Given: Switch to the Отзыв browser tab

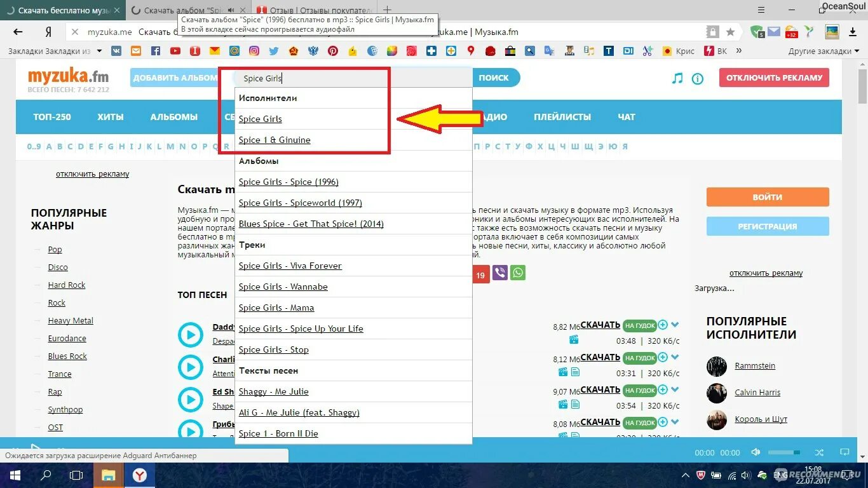Looking at the screenshot, I should pyautogui.click(x=315, y=11).
